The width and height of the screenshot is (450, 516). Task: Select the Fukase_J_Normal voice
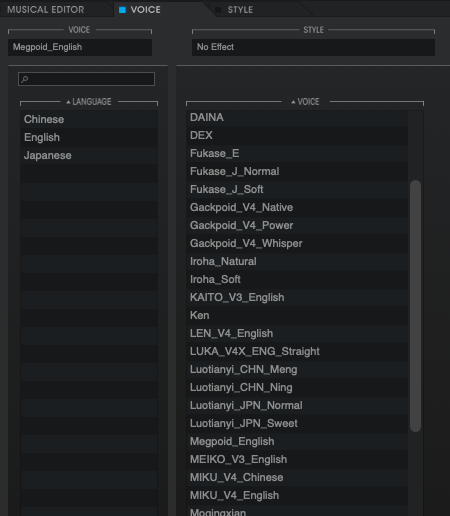click(297, 171)
